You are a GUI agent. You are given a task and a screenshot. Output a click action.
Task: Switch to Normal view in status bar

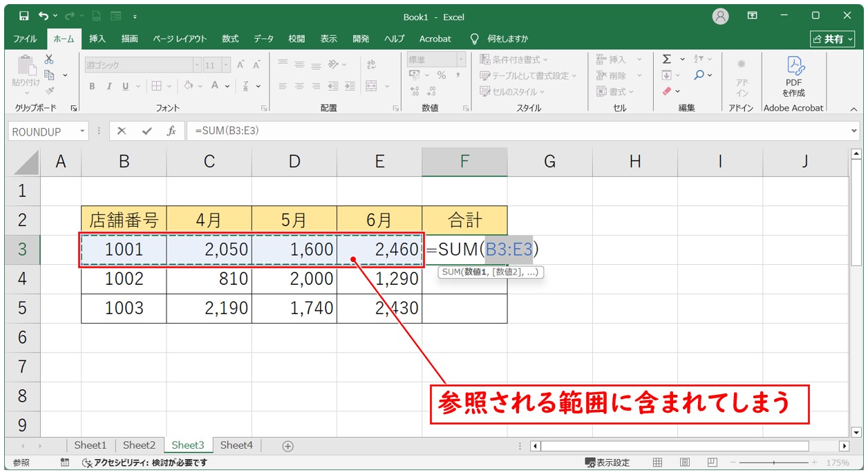click(x=658, y=463)
